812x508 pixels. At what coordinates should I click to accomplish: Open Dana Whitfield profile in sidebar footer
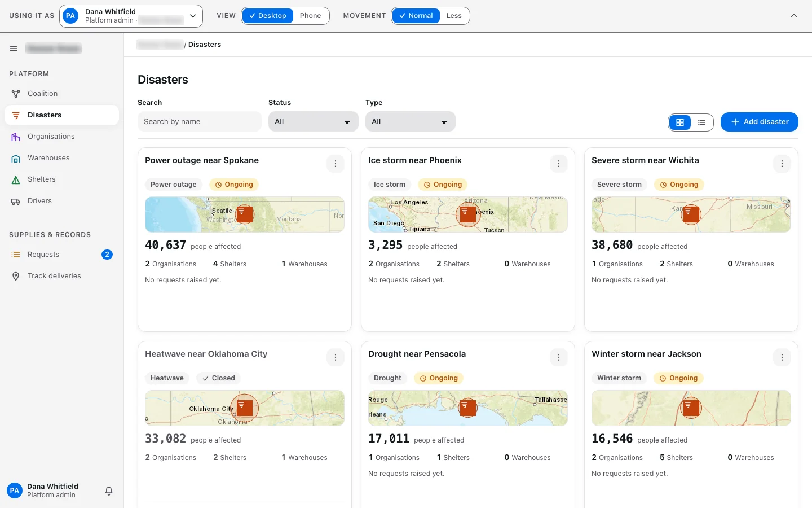[x=43, y=491]
